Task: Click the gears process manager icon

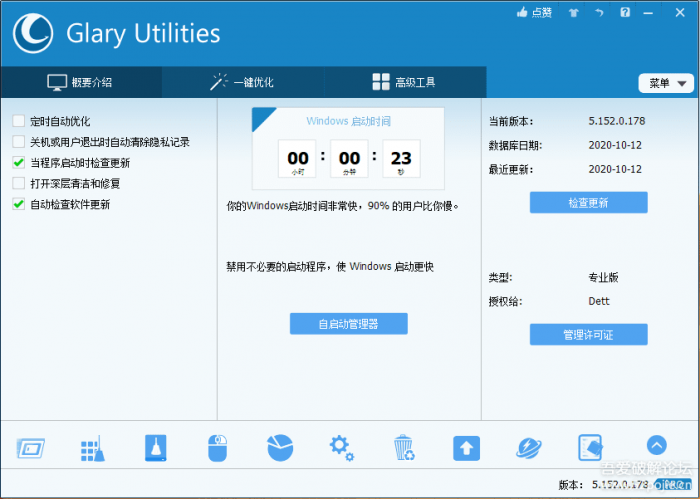Action: pyautogui.click(x=342, y=448)
